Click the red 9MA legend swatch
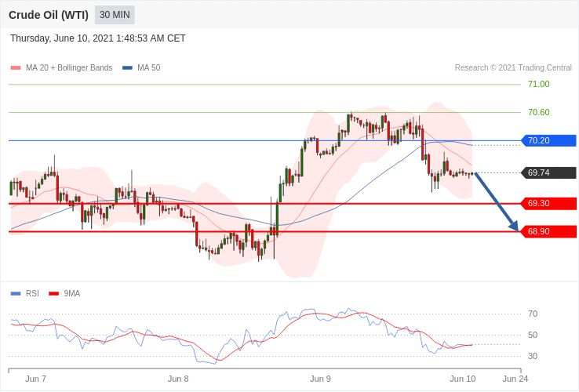 coord(54,294)
